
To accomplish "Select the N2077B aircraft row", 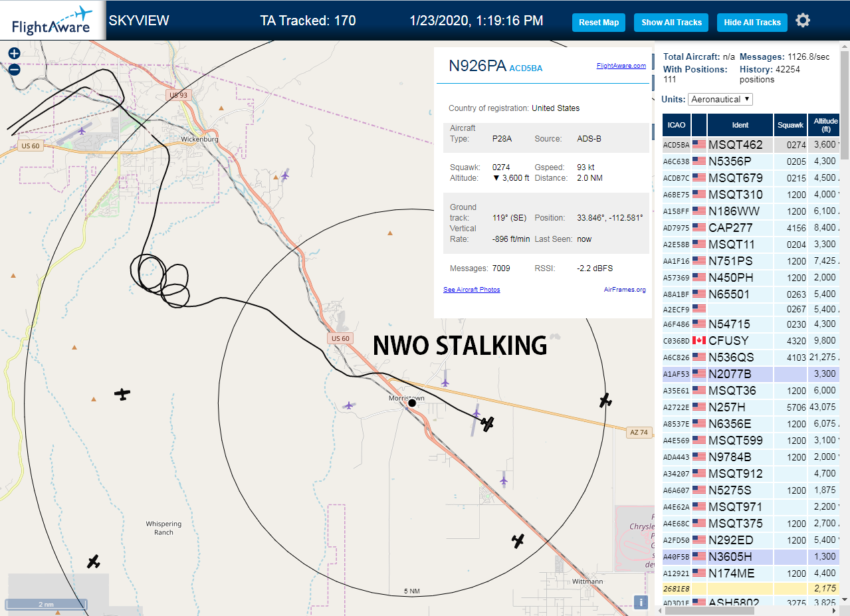I will [x=752, y=373].
